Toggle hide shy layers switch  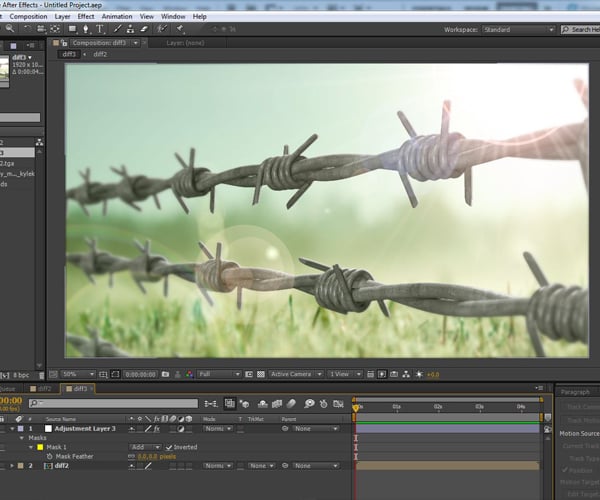coord(262,404)
